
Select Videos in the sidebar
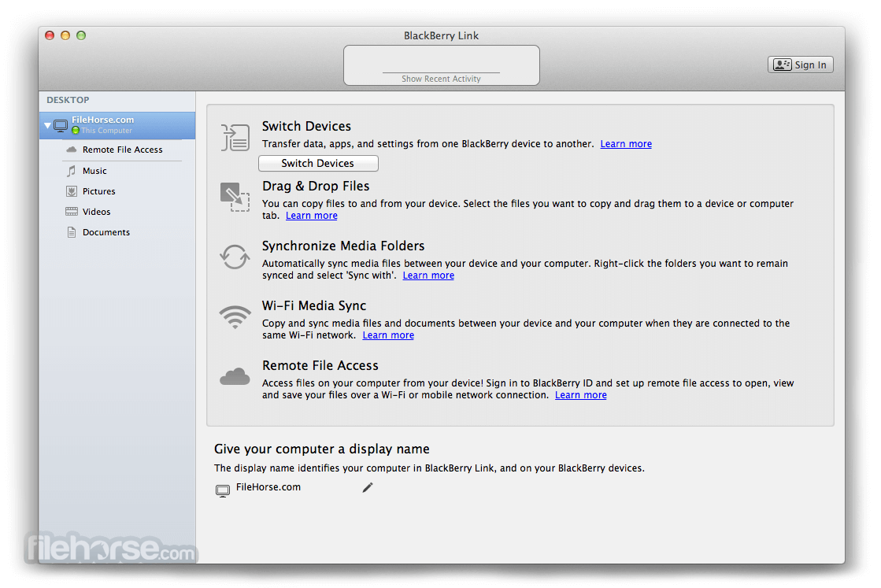(97, 212)
